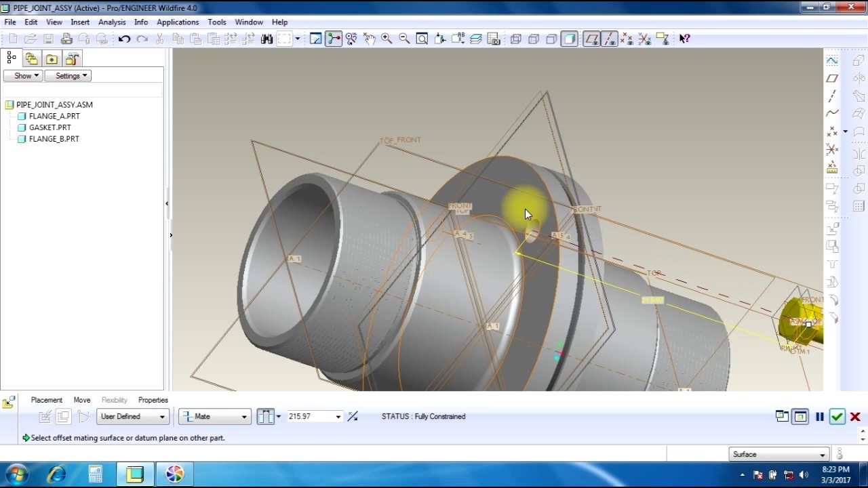Viewport: 868px width, 488px height.
Task: Switch to Wireframe display mode
Action: click(516, 39)
